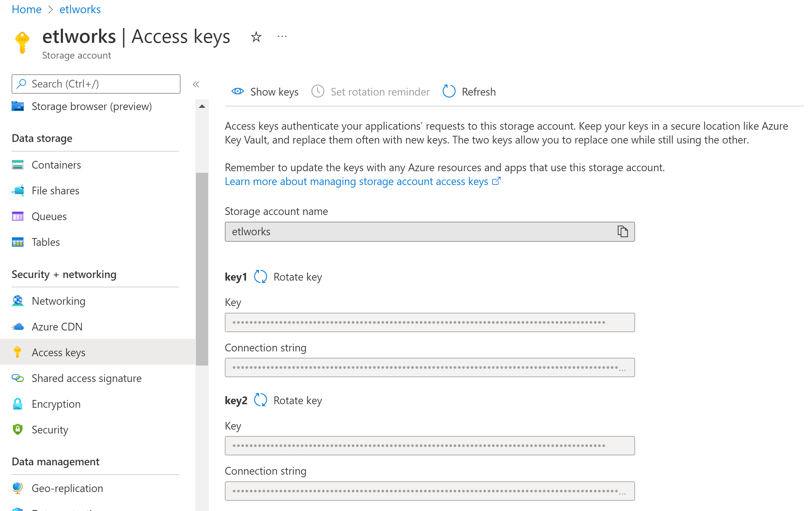Click the Tables icon in sidebar
Image resolution: width=812 pixels, height=511 pixels.
pyautogui.click(x=17, y=242)
